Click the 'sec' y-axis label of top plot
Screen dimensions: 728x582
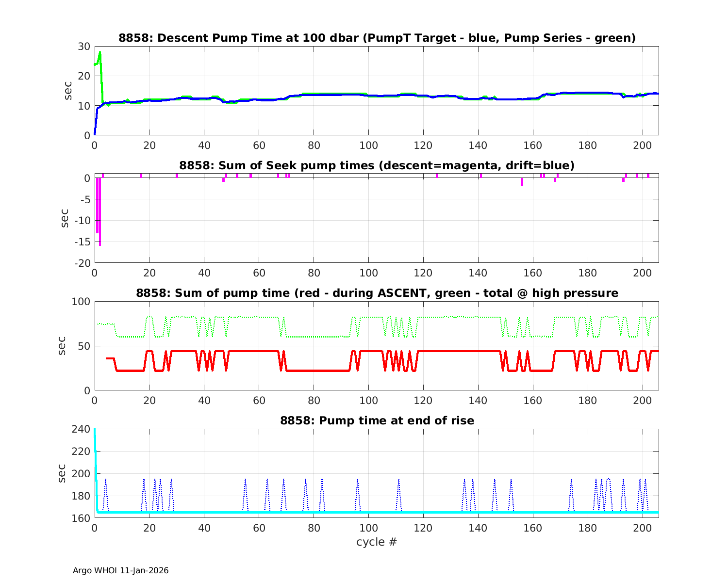[68, 91]
